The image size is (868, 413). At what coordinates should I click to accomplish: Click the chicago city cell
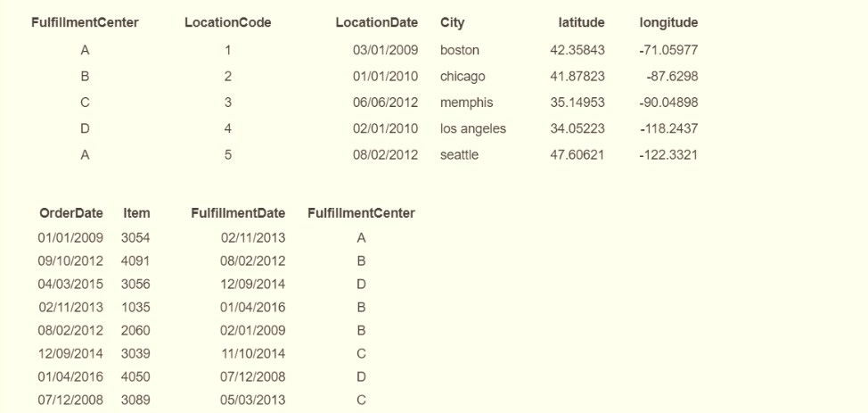(x=463, y=77)
